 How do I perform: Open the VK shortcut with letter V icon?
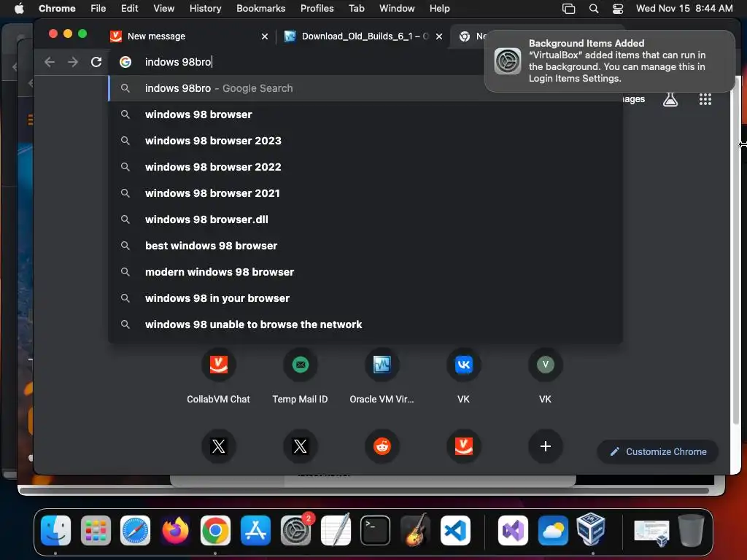pos(546,376)
